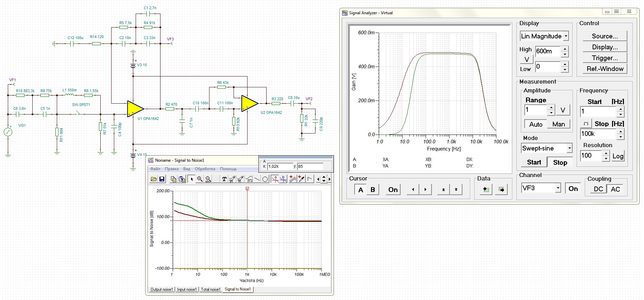
Task: Toggle the Cursor On button
Action: pos(393,190)
